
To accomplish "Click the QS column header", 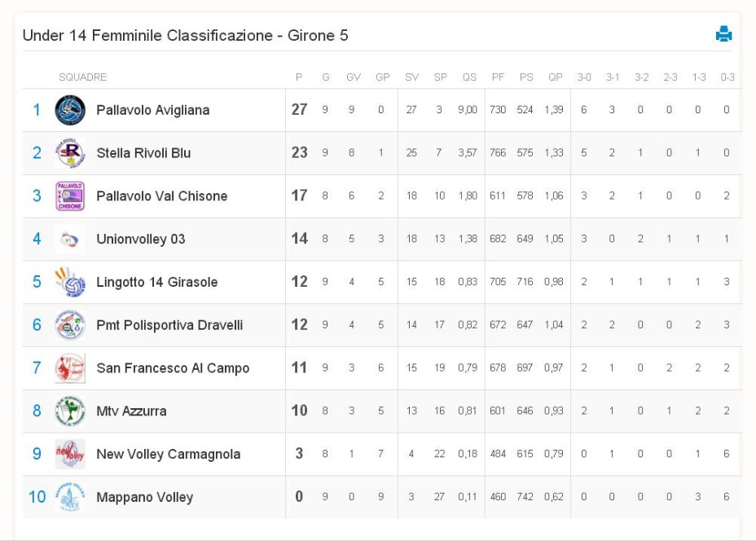I will pyautogui.click(x=469, y=77).
